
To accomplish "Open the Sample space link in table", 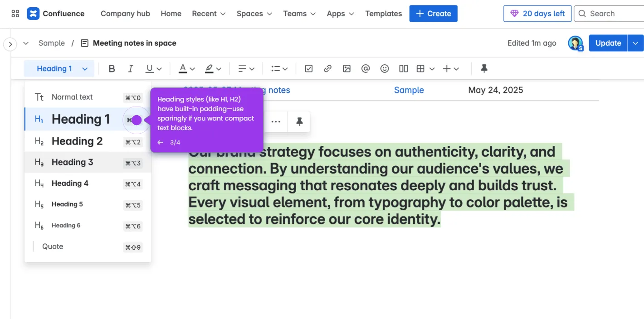I will coord(409,90).
